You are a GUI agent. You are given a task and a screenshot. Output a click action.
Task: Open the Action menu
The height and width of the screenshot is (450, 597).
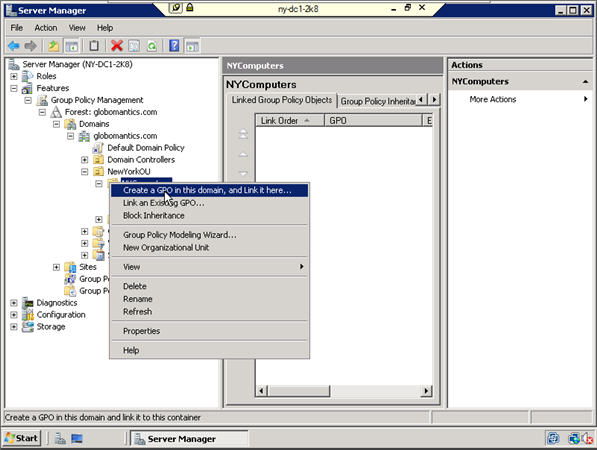point(46,28)
